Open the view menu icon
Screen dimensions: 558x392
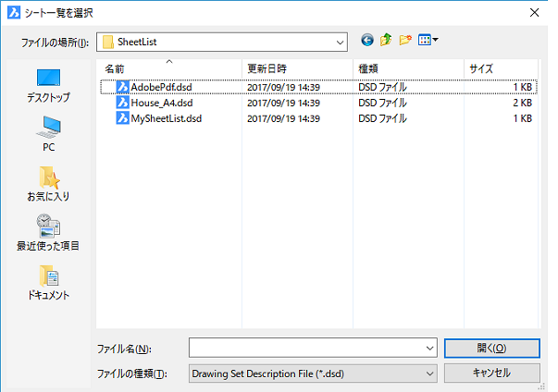[428, 40]
